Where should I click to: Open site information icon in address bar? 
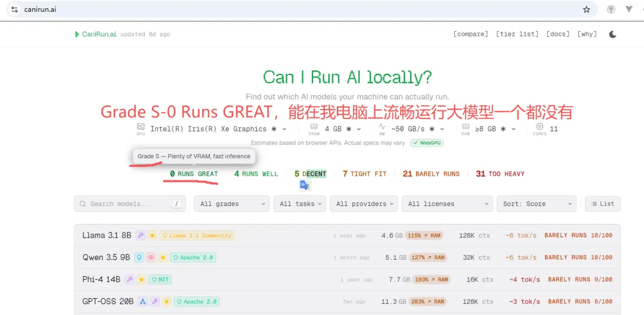click(x=14, y=10)
